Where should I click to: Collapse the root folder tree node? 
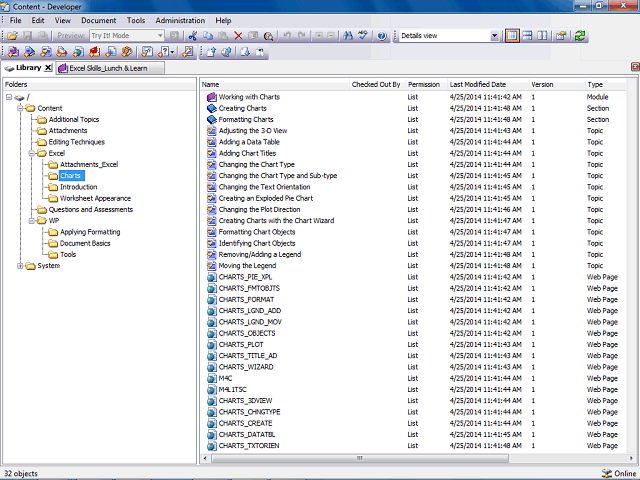click(x=9, y=97)
